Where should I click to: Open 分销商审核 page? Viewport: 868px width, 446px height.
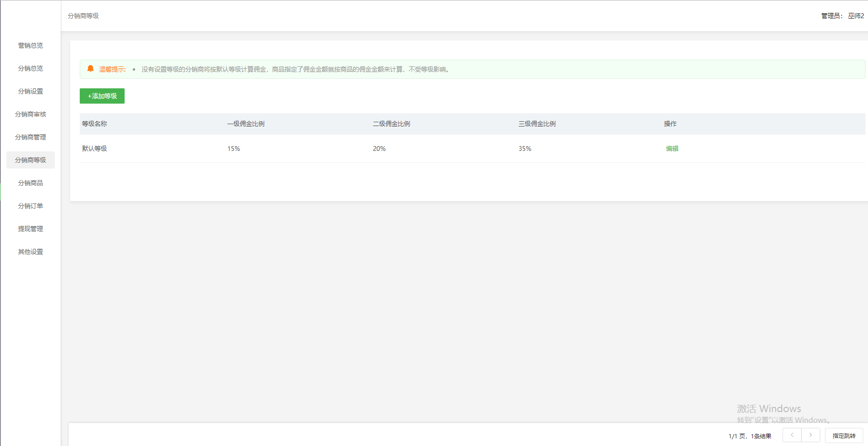pyautogui.click(x=31, y=114)
